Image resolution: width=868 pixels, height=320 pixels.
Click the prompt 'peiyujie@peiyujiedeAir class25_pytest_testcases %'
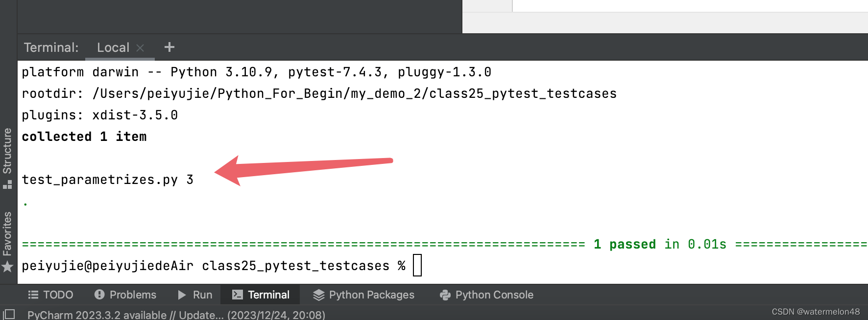[214, 266]
